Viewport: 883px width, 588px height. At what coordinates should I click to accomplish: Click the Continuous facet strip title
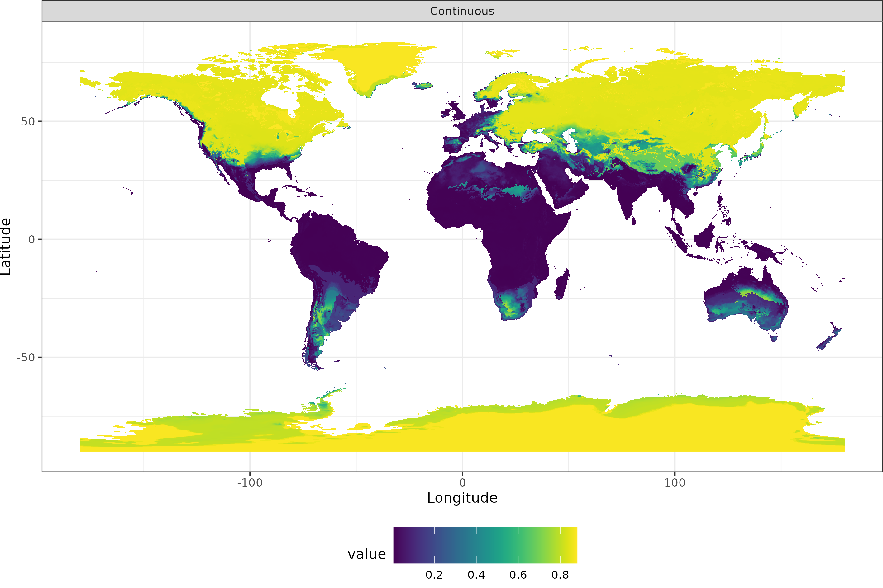462,11
